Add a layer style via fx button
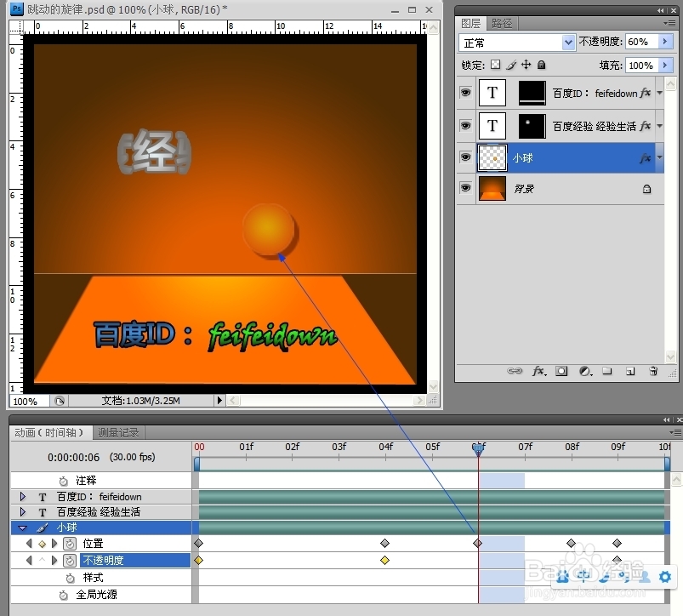Viewport: 683px width, 616px height. coord(538,371)
